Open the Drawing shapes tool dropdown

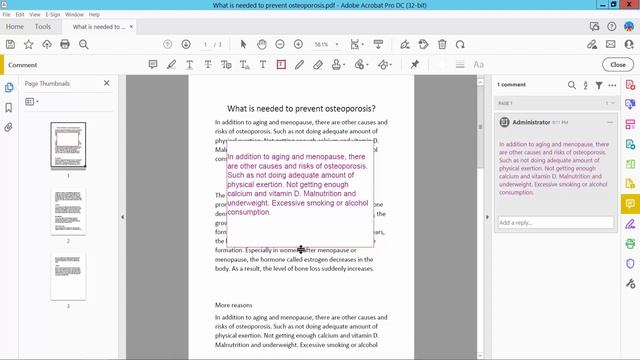pos(391,65)
